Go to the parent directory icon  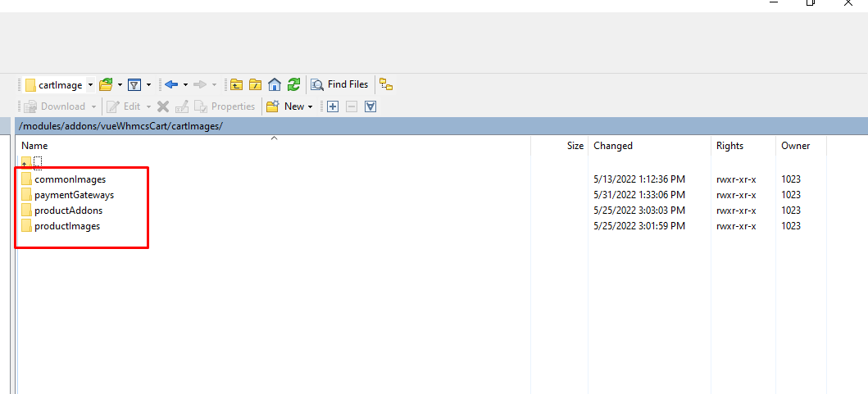(x=236, y=84)
